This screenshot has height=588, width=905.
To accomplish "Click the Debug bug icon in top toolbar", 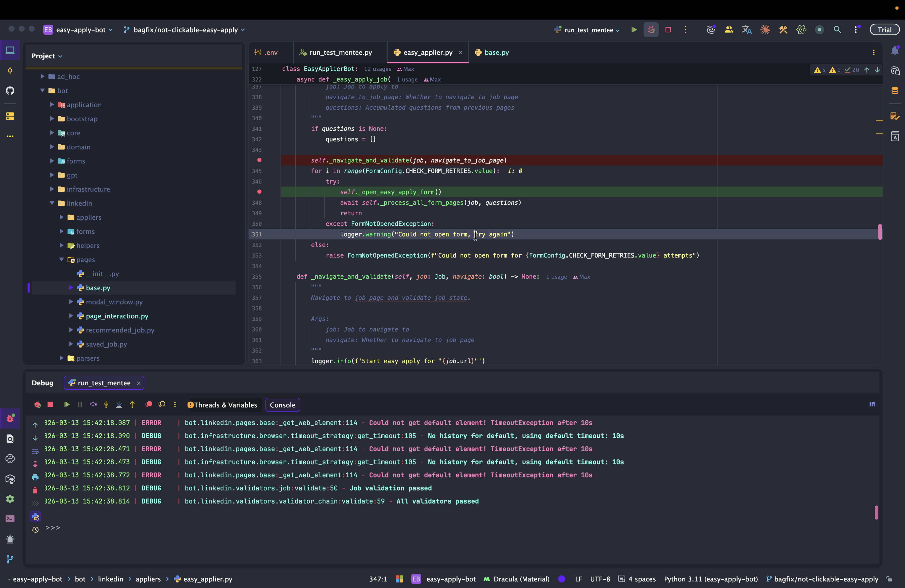I will [651, 30].
